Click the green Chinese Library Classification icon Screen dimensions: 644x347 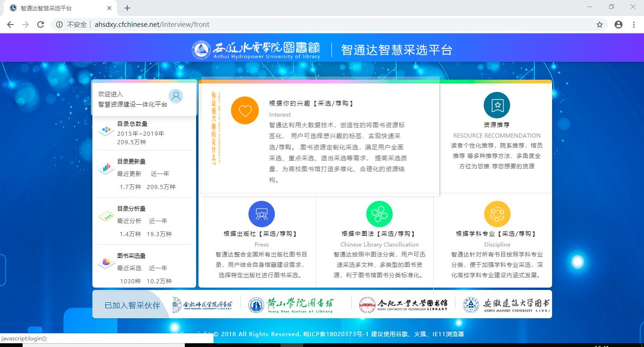379,214
